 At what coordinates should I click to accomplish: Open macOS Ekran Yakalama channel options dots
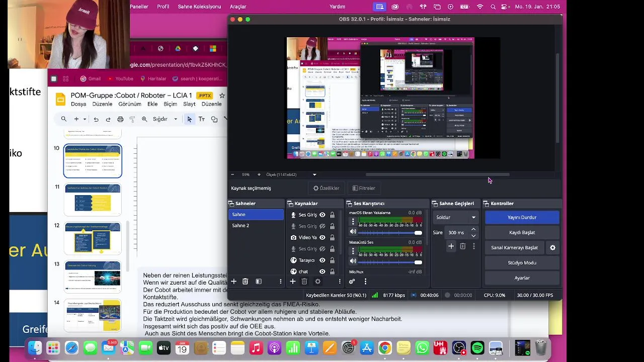pyautogui.click(x=353, y=222)
